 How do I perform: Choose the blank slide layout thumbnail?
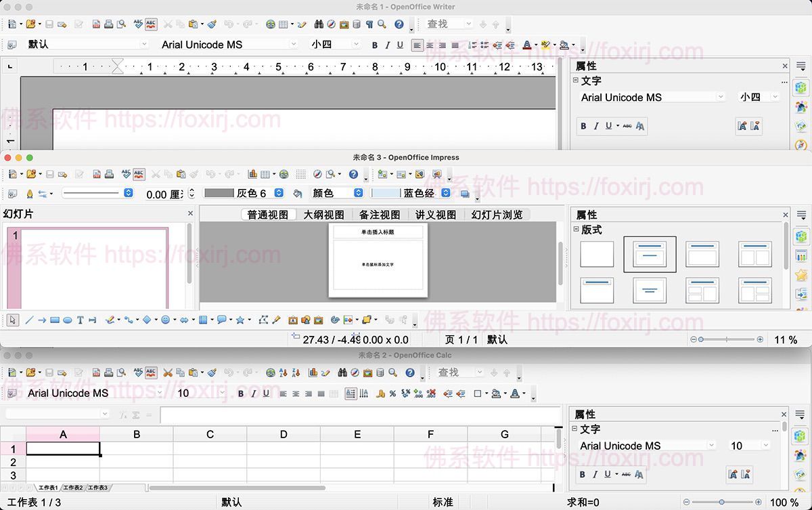(x=597, y=254)
